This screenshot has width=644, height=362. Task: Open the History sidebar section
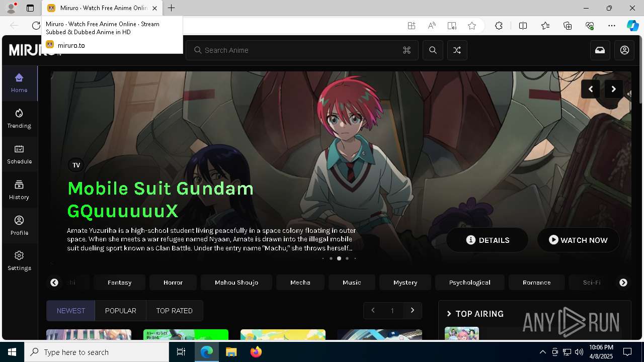[19, 190]
